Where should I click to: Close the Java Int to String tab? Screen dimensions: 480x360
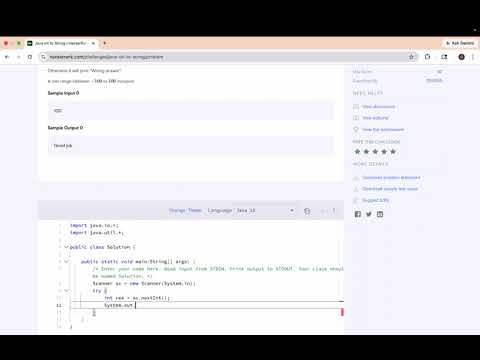(93, 43)
